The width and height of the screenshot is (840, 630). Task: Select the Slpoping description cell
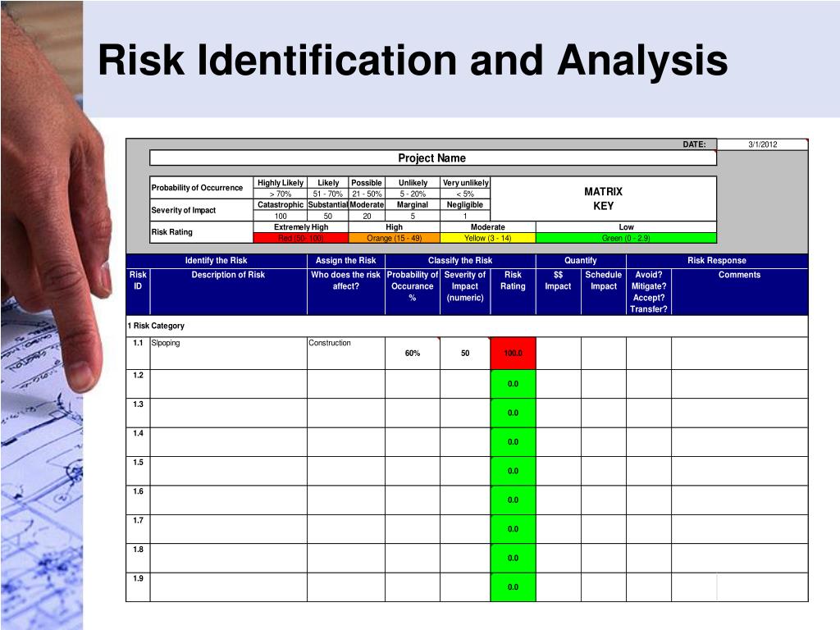click(x=228, y=353)
